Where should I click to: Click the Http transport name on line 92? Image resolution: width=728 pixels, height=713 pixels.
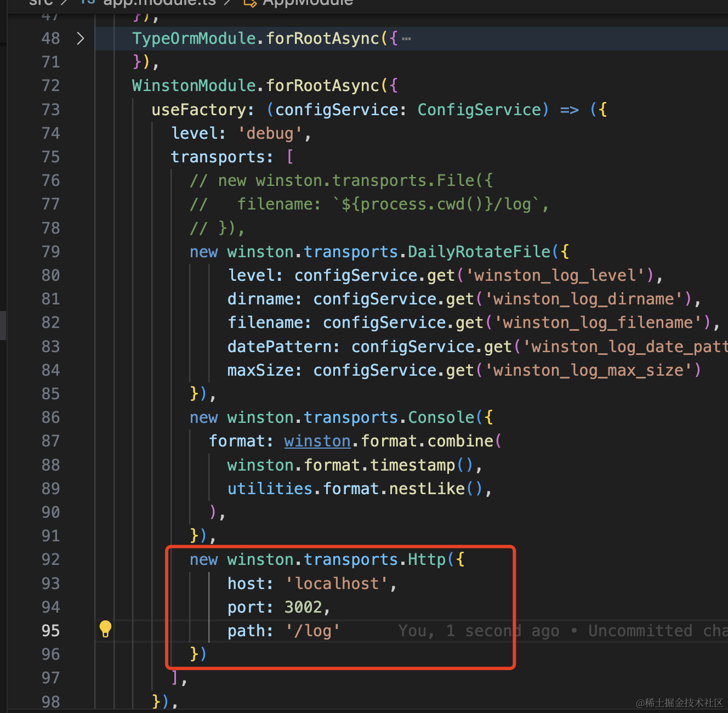426,559
